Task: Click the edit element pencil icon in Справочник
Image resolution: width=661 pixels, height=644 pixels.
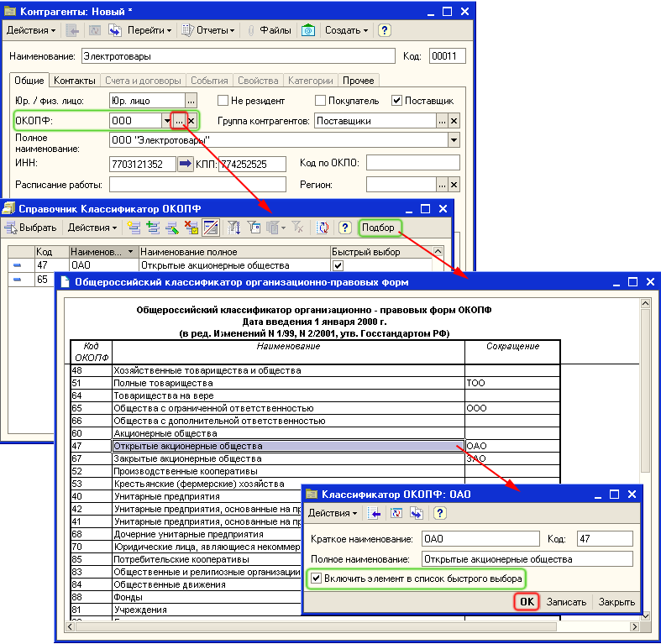Action: (172, 228)
